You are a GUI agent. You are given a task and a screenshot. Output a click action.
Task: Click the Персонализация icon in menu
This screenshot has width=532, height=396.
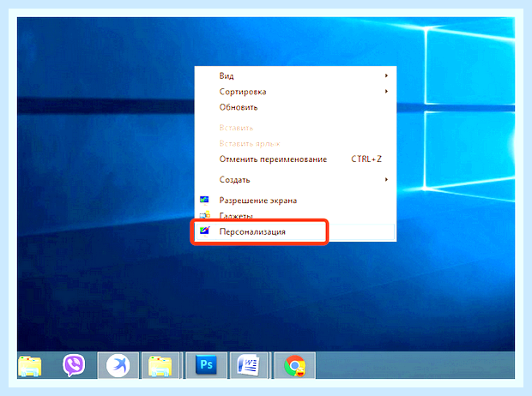pos(204,231)
